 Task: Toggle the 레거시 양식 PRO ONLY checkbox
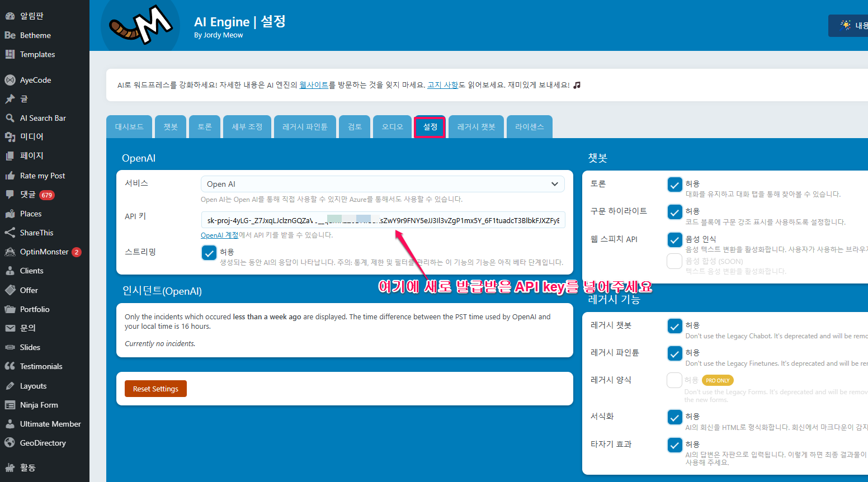pyautogui.click(x=674, y=380)
